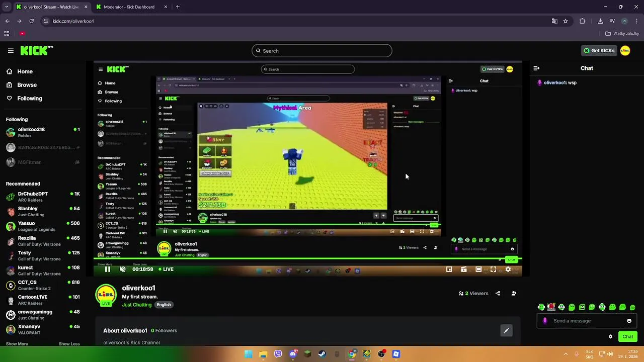The width and height of the screenshot is (644, 362).
Task: Open volume control in system tray
Action: click(610, 354)
